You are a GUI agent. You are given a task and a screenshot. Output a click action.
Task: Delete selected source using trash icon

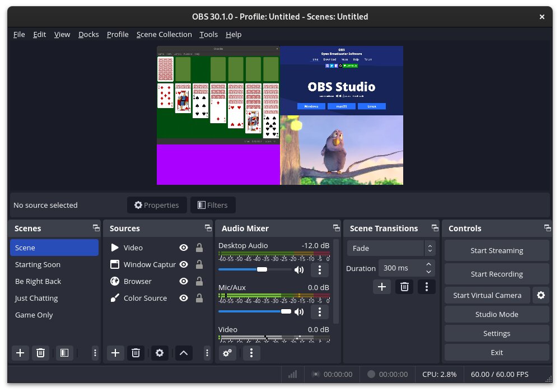click(x=136, y=353)
